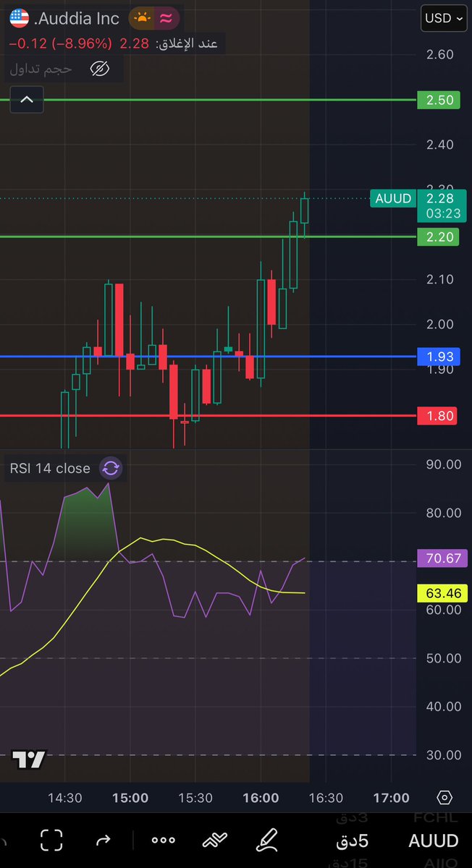
Task: Tap the pink approximate-equal data icon
Action: 166,18
